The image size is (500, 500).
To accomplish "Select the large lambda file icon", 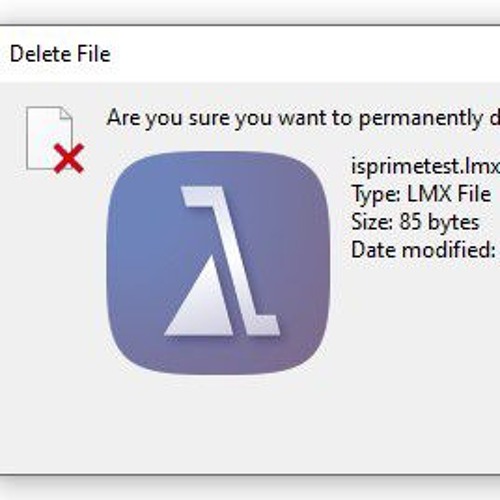I will 218,263.
